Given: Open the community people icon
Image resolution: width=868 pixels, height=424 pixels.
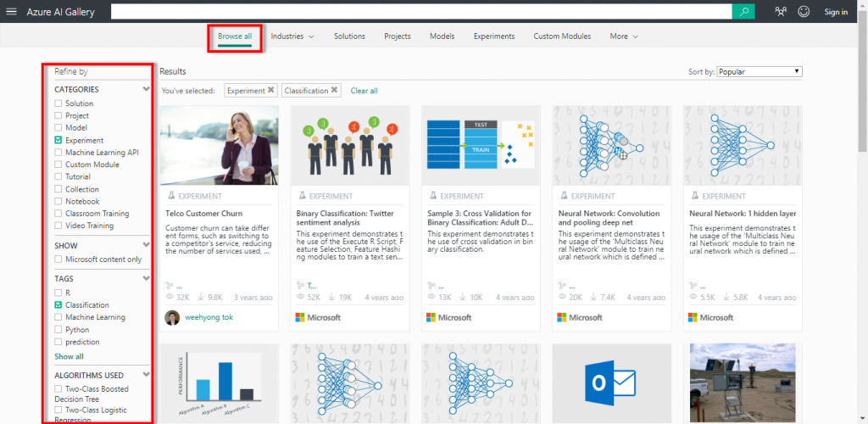Looking at the screenshot, I should tap(781, 12).
